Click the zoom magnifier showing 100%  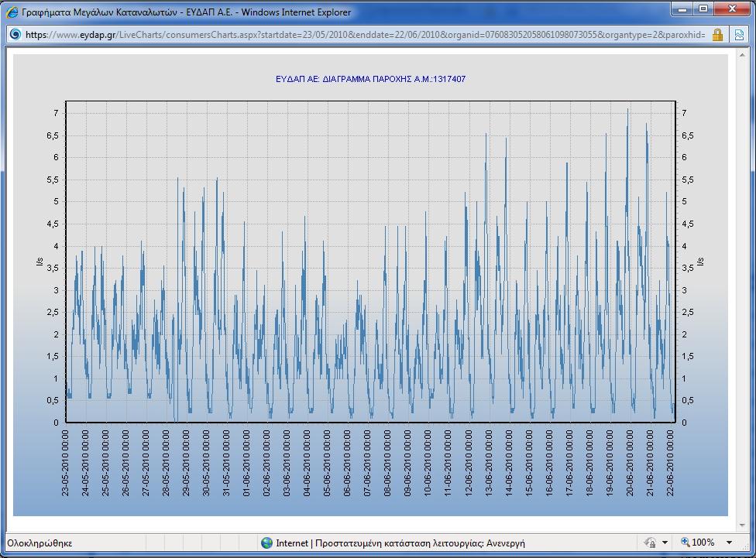(685, 542)
